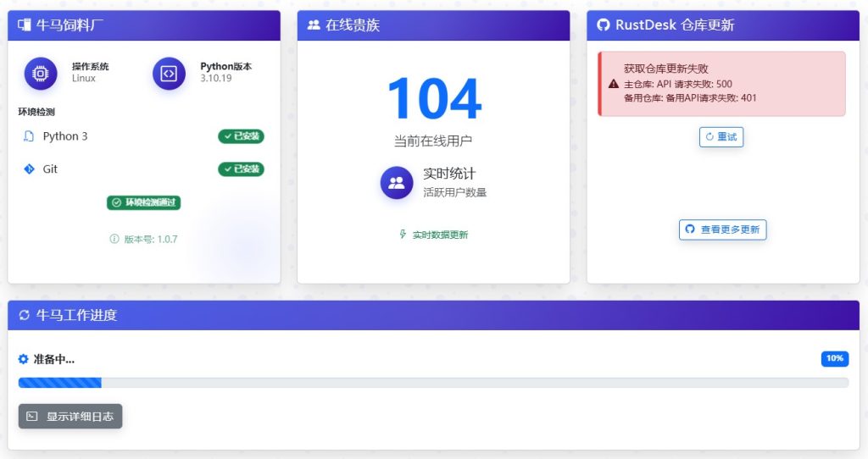
Task: Click the terminal icon in 显示详细日志 button
Action: pos(32,417)
